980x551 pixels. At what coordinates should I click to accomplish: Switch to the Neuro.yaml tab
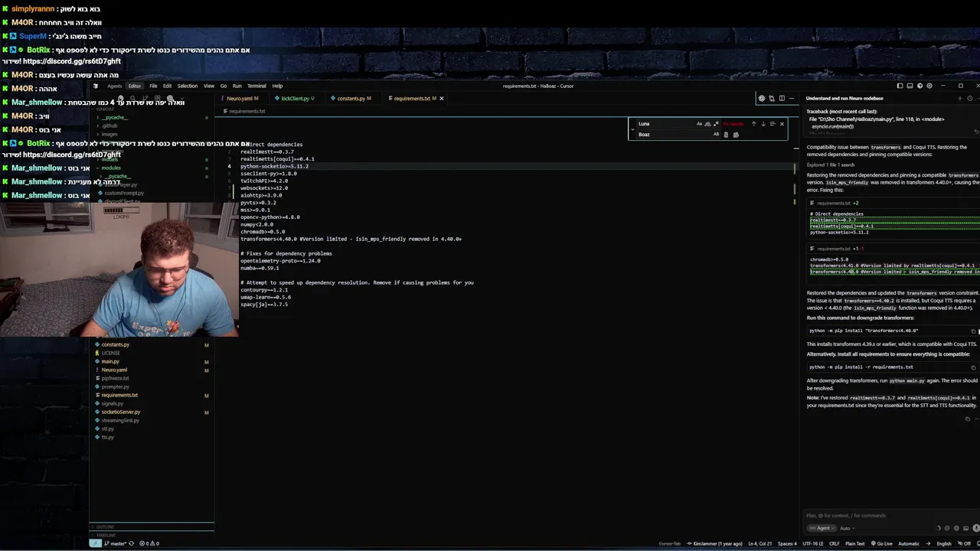pos(241,98)
